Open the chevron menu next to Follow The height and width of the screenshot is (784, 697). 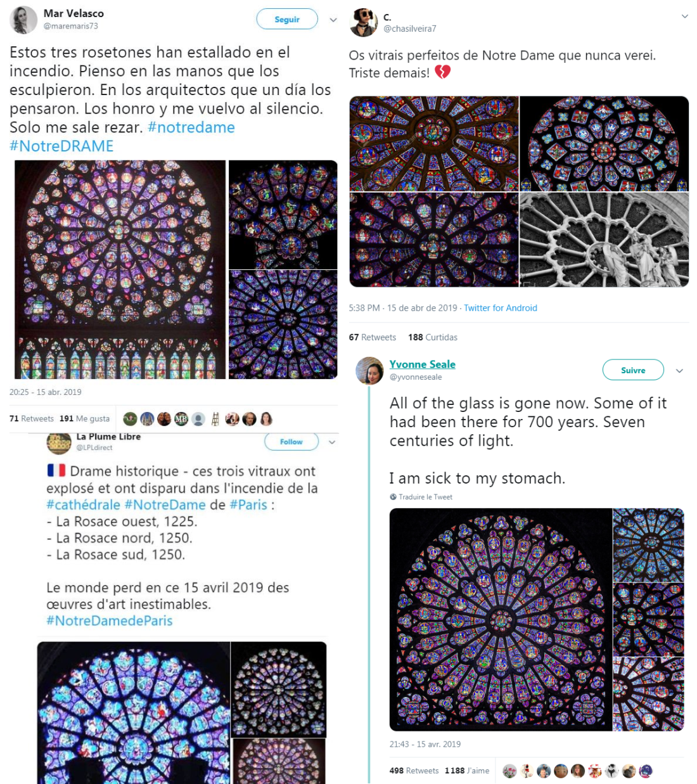pyautogui.click(x=331, y=442)
